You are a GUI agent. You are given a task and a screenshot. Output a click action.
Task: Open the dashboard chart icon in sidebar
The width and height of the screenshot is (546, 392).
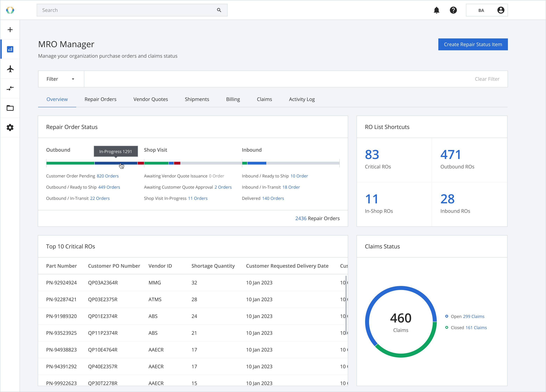(x=10, y=49)
